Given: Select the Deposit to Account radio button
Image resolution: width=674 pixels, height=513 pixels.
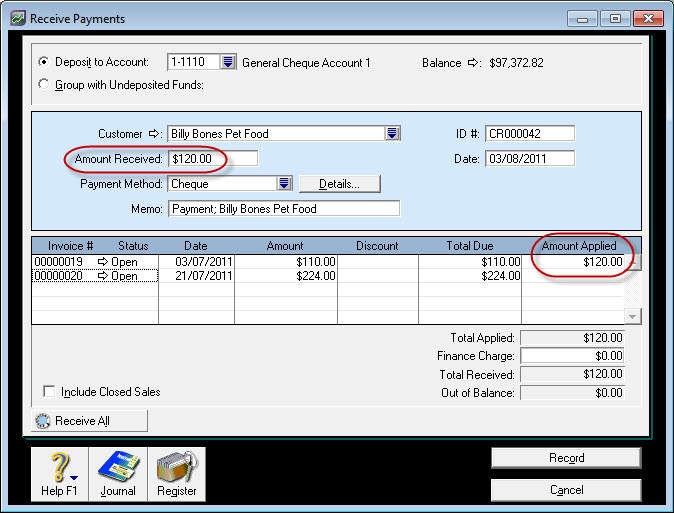Looking at the screenshot, I should coord(43,63).
